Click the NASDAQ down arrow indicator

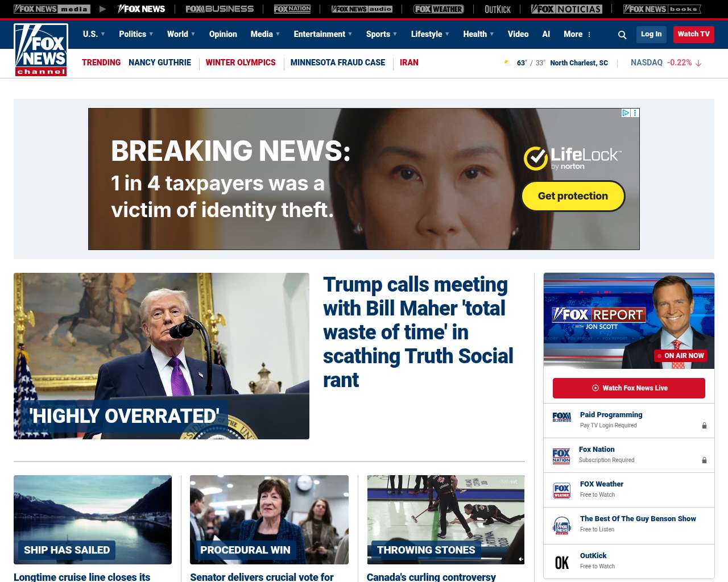[x=698, y=63]
